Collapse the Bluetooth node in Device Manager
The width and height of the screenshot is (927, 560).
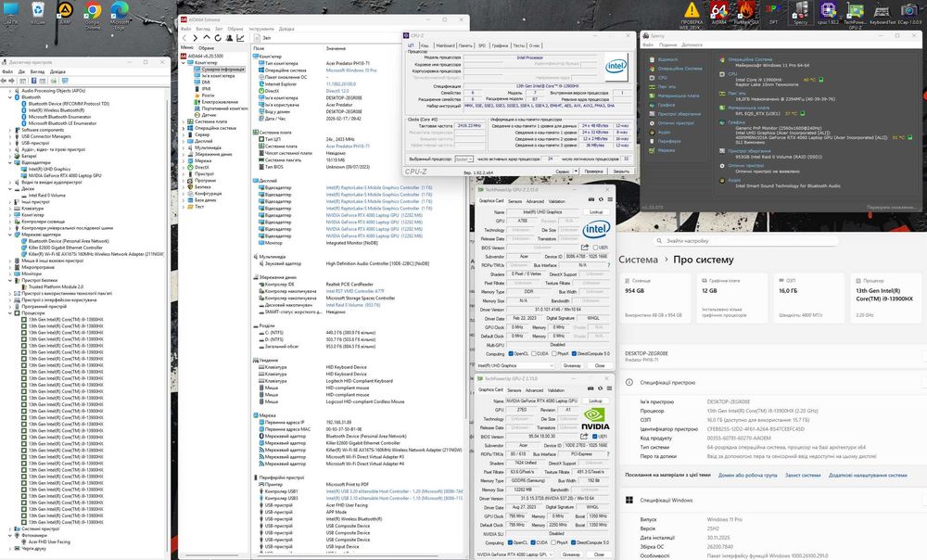coord(10,97)
